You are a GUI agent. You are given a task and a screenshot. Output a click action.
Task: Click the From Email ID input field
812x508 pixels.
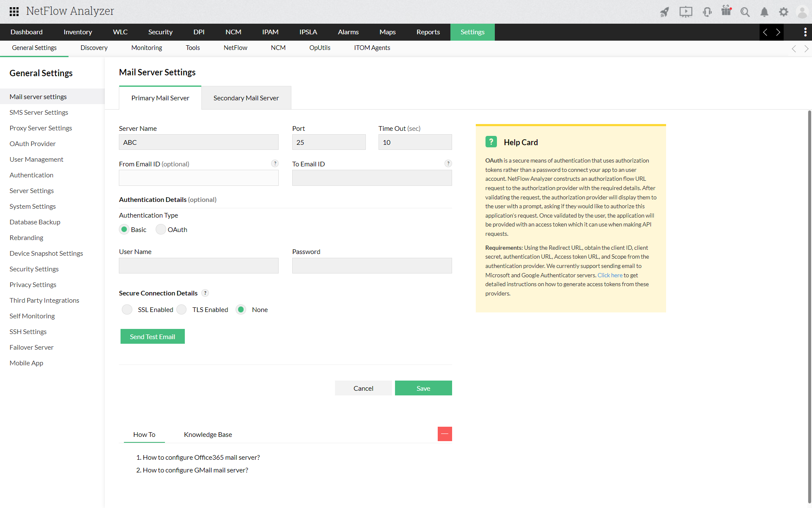[x=198, y=178]
